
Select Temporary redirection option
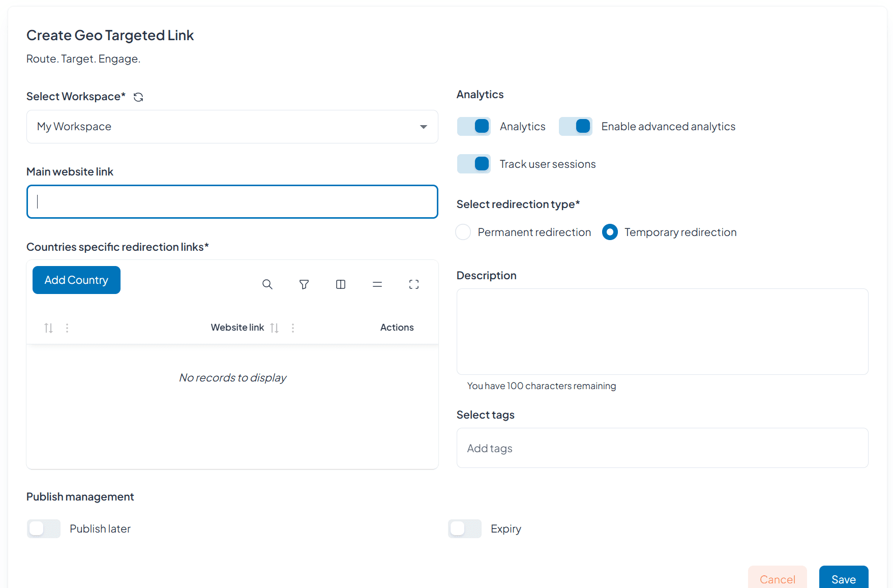(610, 232)
